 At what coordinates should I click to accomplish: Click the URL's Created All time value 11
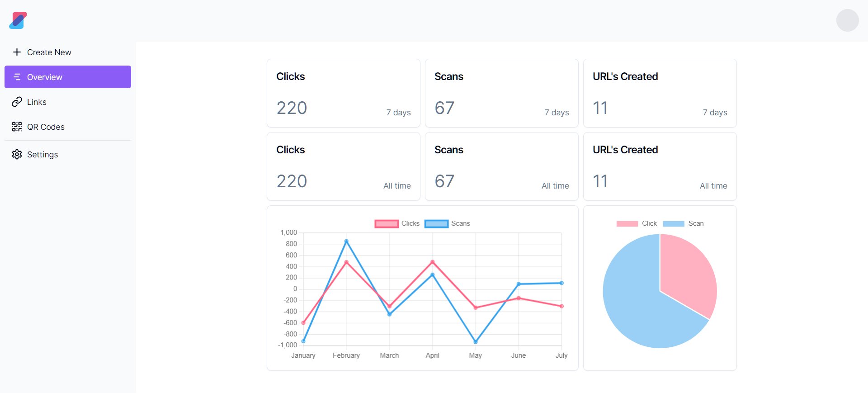pos(600,181)
